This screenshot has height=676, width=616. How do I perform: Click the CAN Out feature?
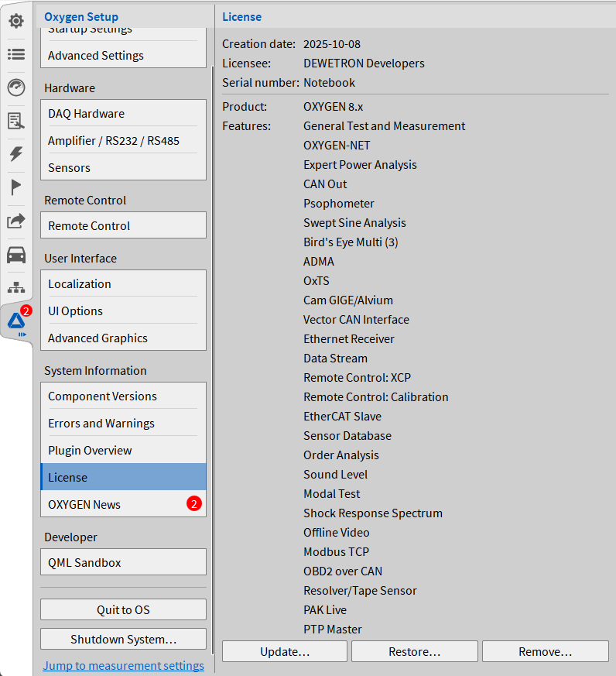tap(325, 184)
